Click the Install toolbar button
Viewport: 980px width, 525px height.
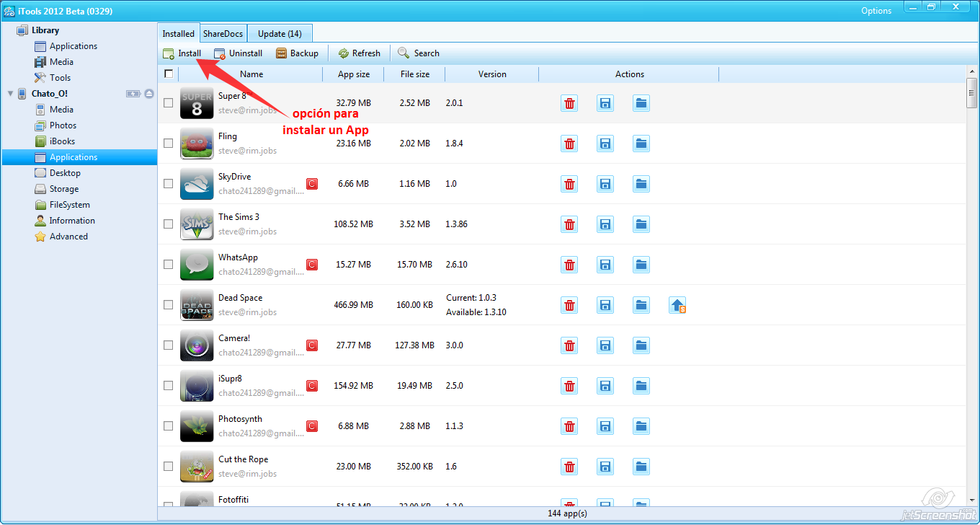point(182,53)
